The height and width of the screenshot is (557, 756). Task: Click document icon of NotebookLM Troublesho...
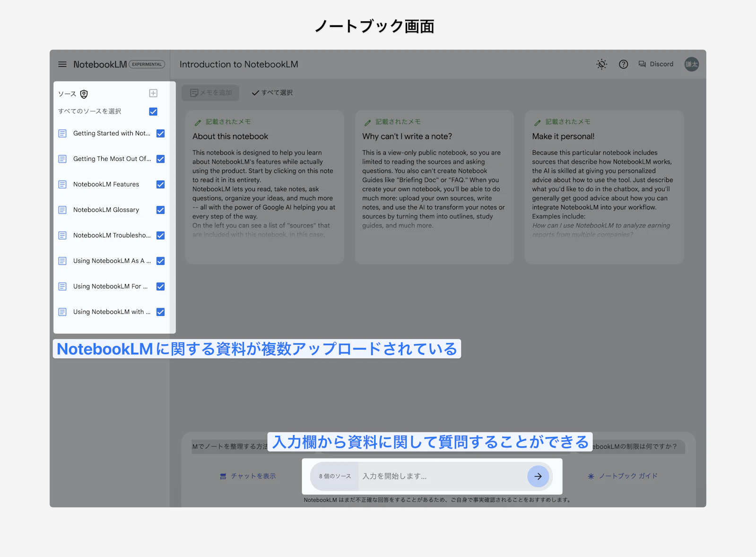(62, 235)
